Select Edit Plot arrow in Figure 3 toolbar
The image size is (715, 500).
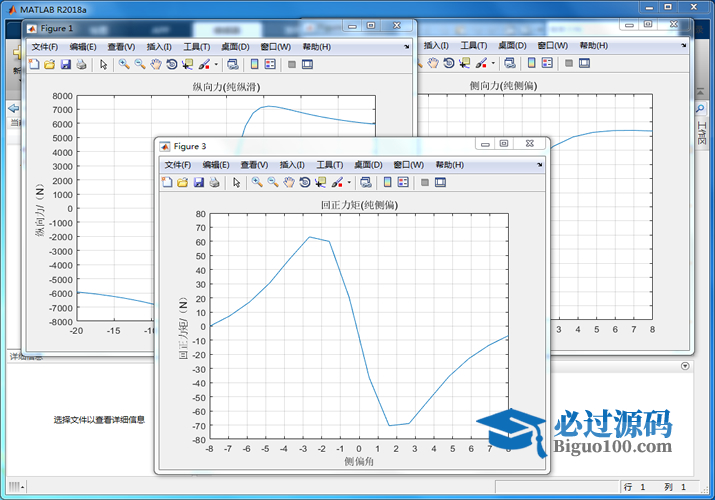point(236,182)
